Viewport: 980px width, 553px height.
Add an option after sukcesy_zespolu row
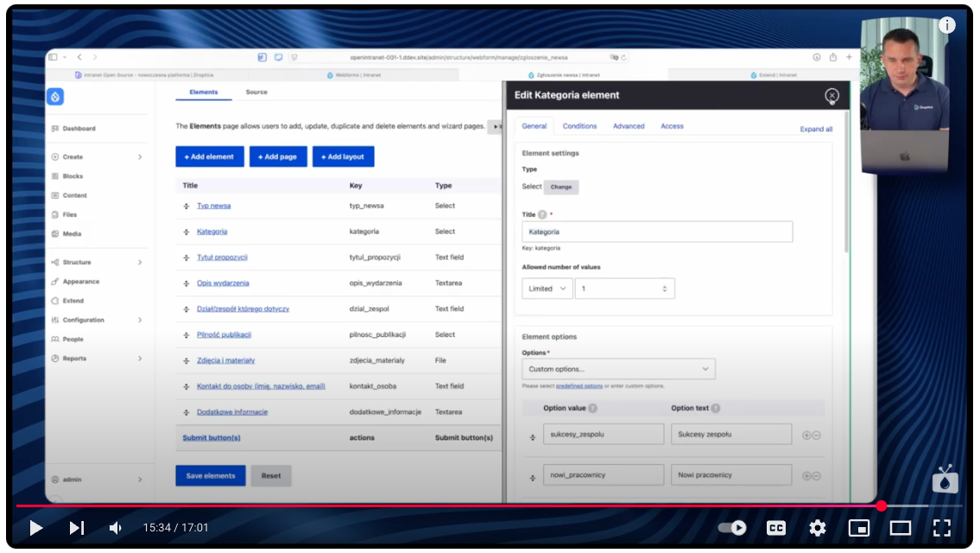click(x=806, y=435)
